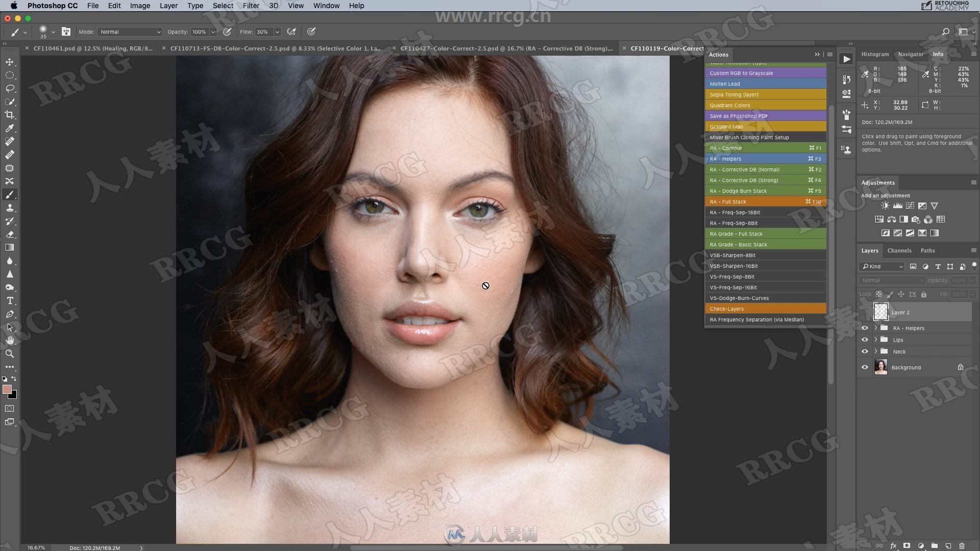Open the Filter menu

coord(251,6)
